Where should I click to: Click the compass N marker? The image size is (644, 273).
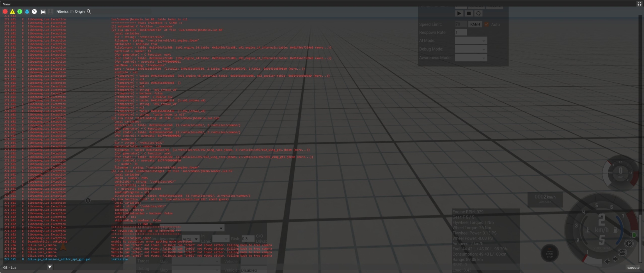88,201
